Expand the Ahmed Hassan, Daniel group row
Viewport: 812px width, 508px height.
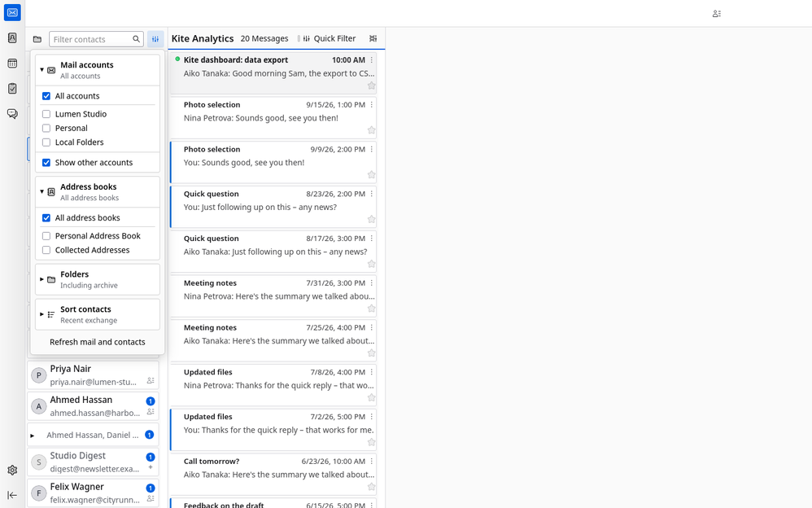[x=32, y=436]
